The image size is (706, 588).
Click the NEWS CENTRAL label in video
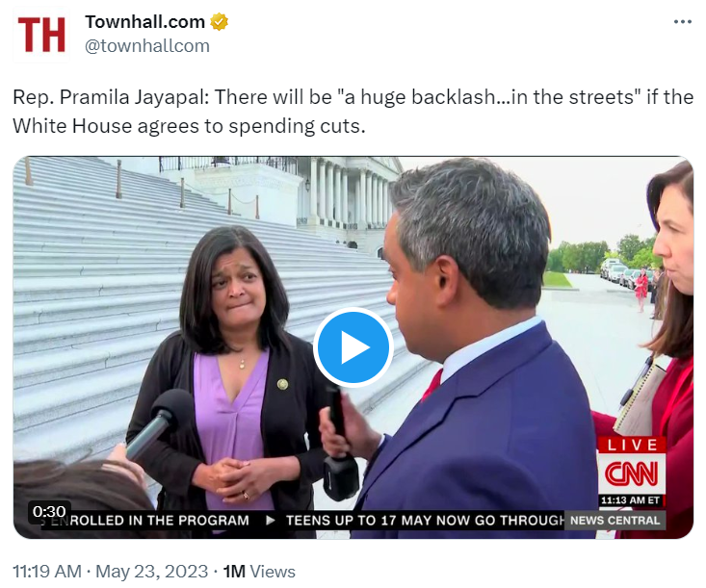point(614,520)
